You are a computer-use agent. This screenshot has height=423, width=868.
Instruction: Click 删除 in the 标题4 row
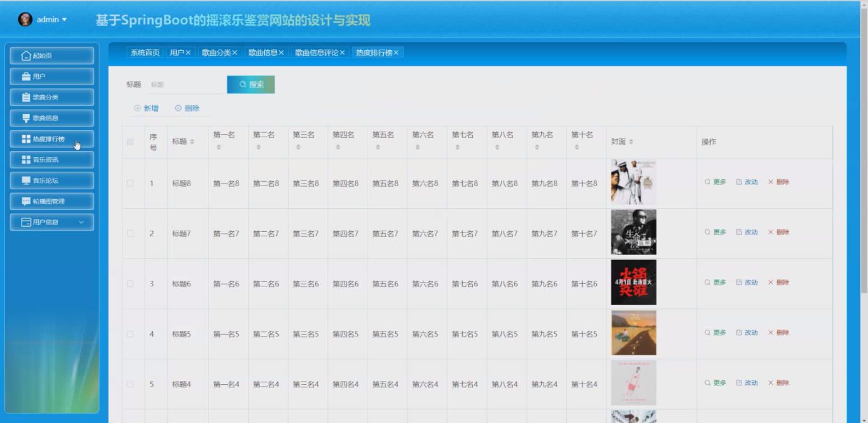coord(778,383)
